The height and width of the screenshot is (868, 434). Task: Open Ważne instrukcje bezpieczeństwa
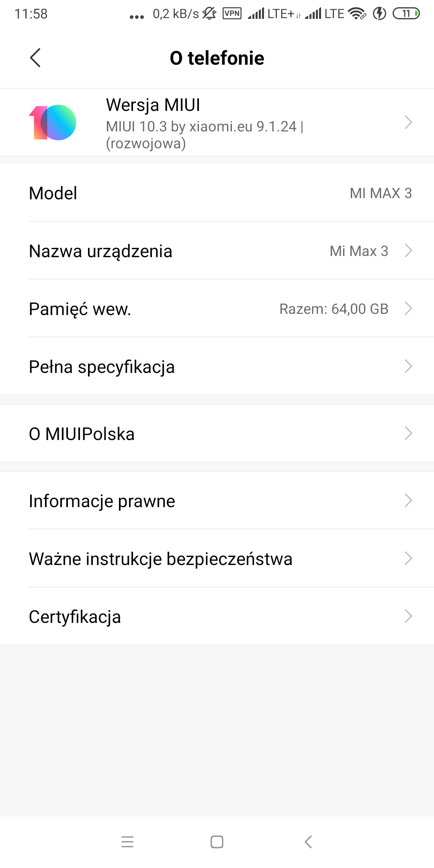pyautogui.click(x=217, y=559)
